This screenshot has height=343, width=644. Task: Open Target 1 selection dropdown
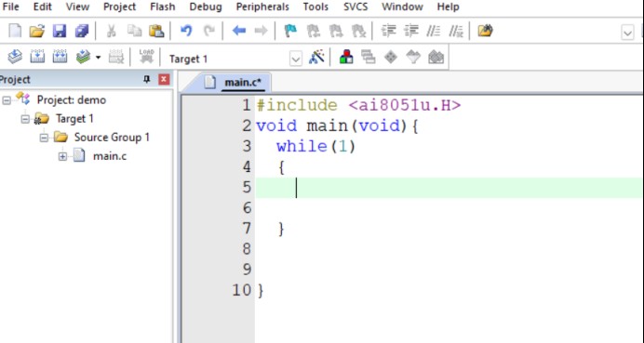(x=296, y=59)
